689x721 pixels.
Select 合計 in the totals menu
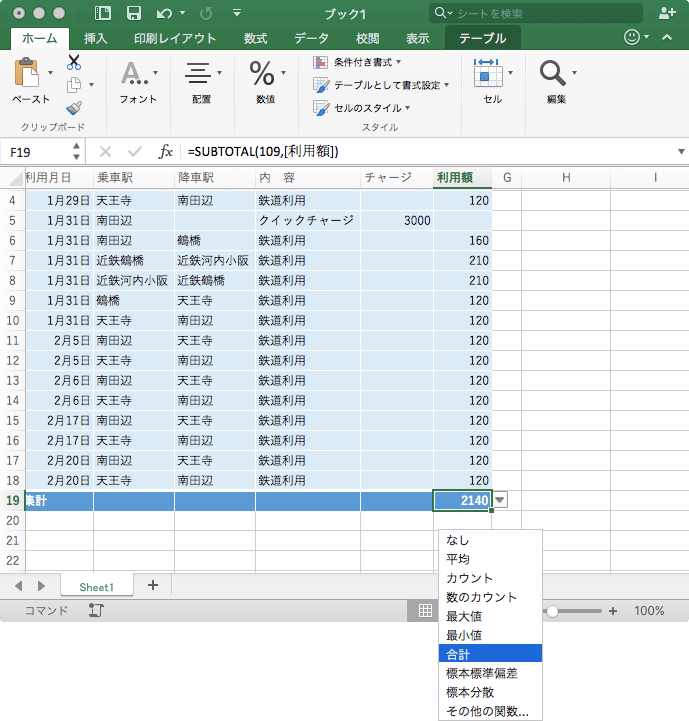pos(490,653)
